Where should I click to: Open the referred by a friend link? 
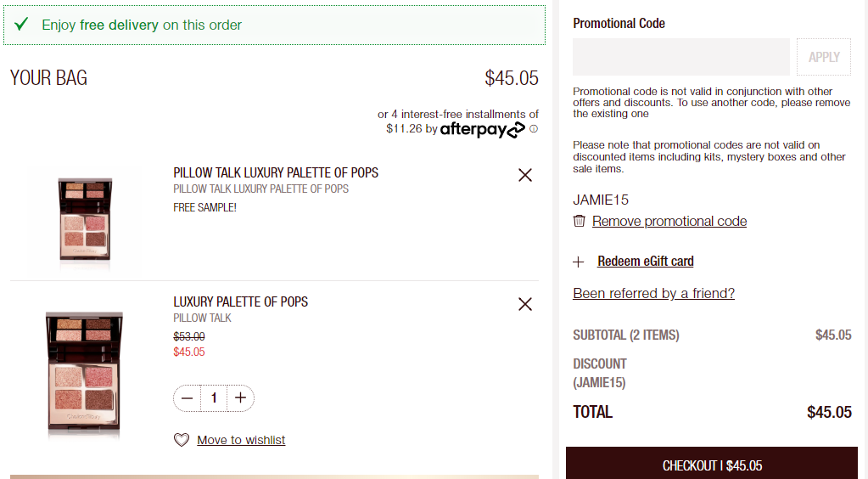click(654, 293)
